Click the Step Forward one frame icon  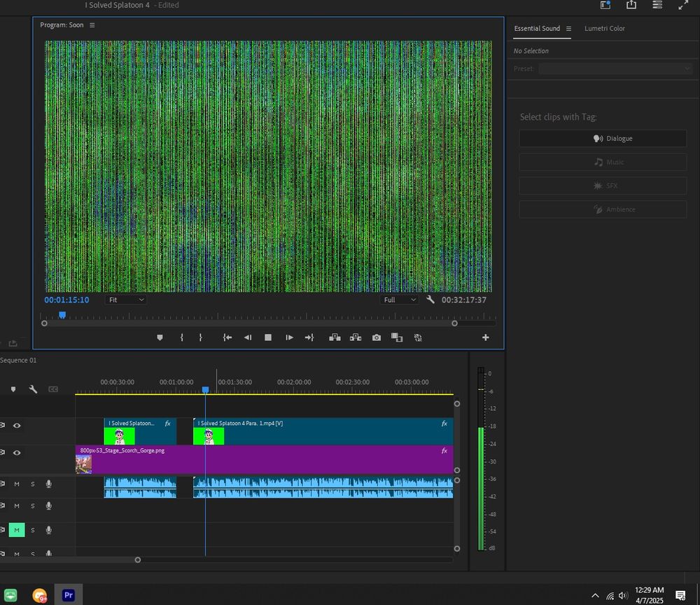coord(289,338)
